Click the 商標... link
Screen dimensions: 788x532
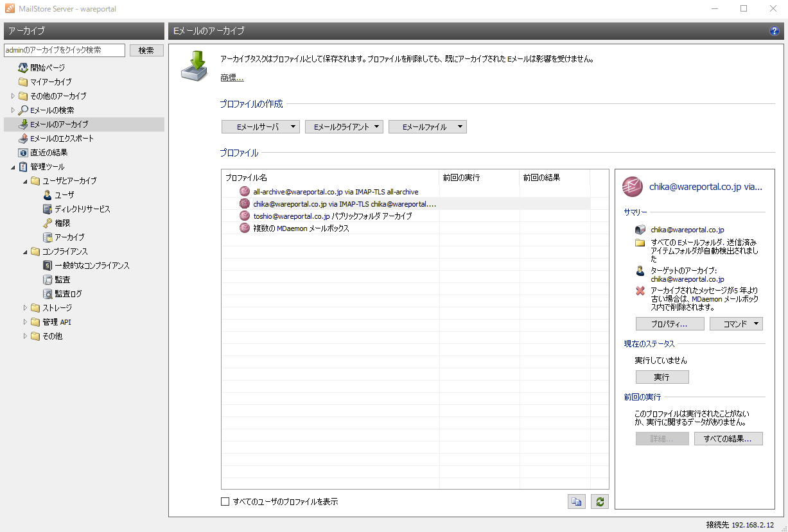(x=232, y=78)
